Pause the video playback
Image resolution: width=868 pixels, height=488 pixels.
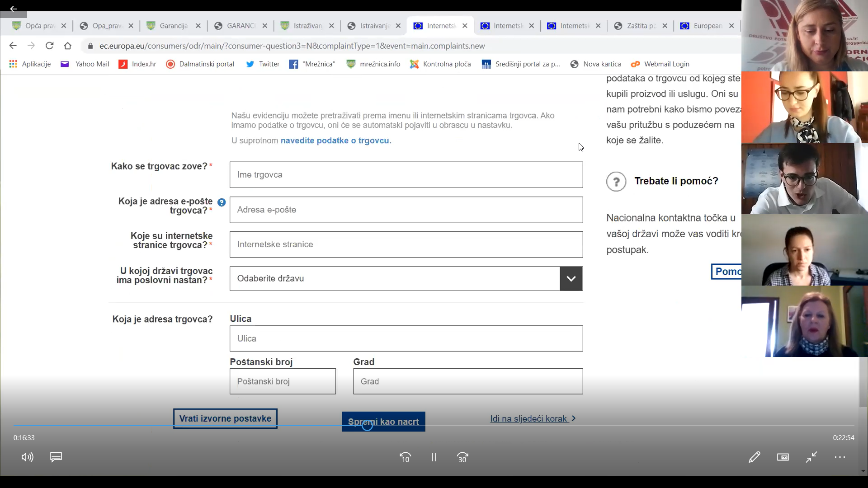(x=434, y=457)
